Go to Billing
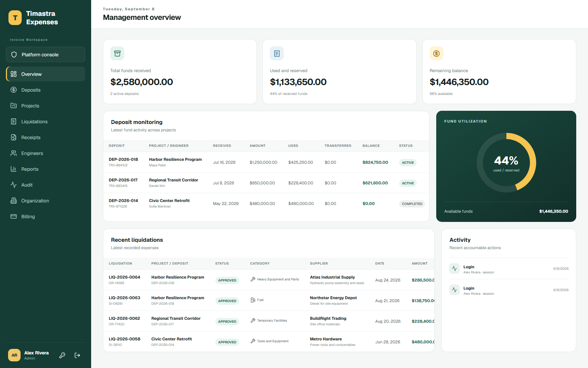 pos(46,216)
